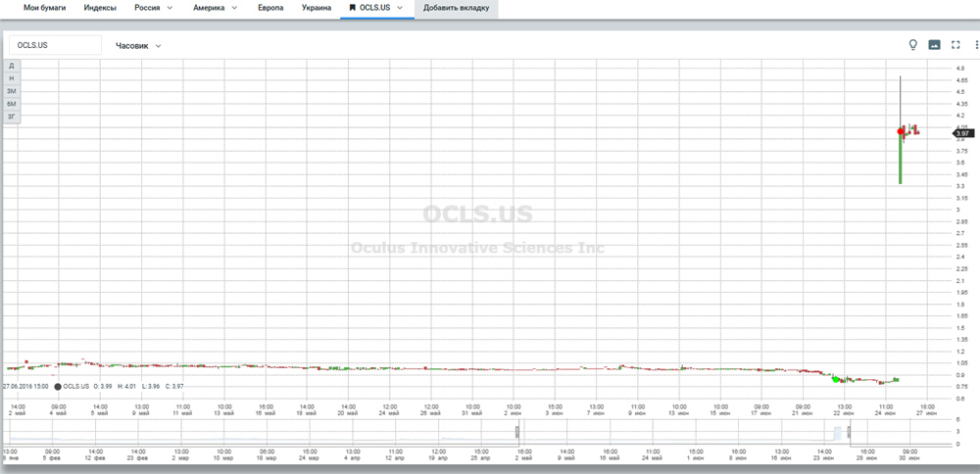The height and width of the screenshot is (474, 980).
Task: Click the 5 фев navigator date label
Action: (x=52, y=457)
